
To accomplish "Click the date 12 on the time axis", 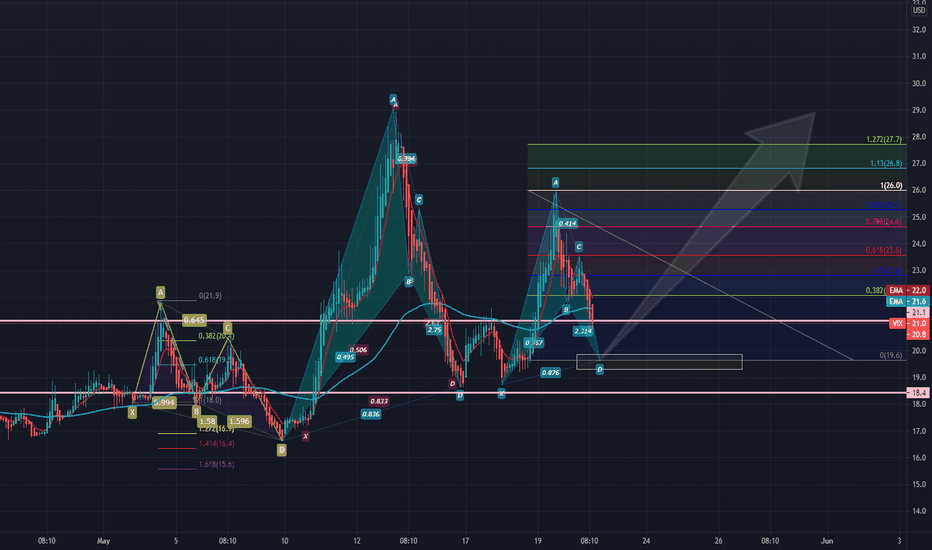I will [357, 541].
